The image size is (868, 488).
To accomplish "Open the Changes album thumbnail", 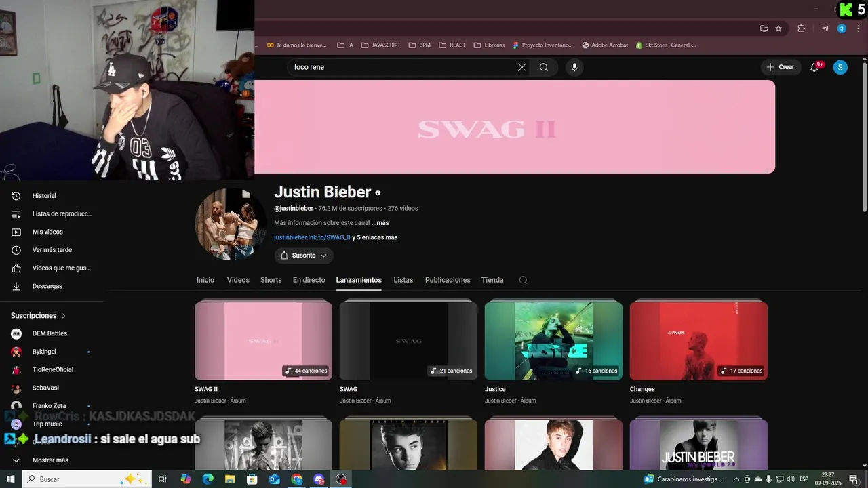I will coord(698,340).
